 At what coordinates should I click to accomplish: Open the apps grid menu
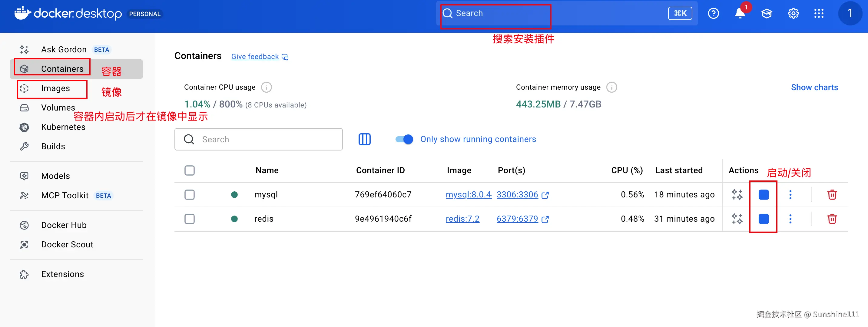[x=819, y=13]
